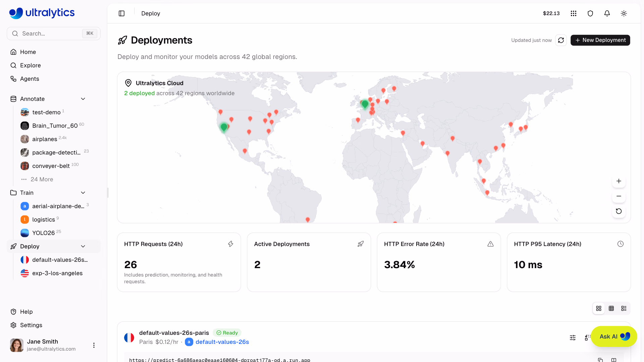This screenshot has height=362, width=644.
Task: Open Jane Smith's profile avatar
Action: click(x=17, y=345)
